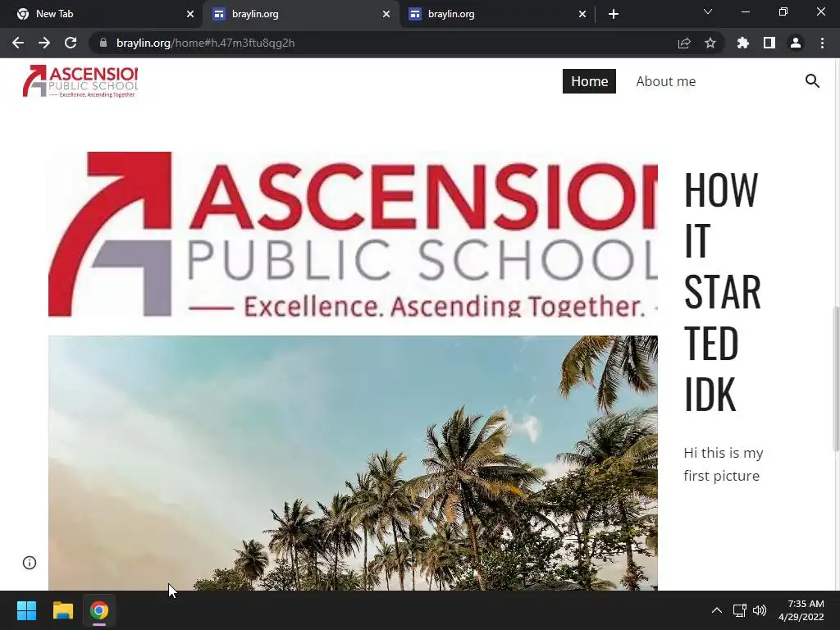This screenshot has width=840, height=630.
Task: Click the site info circle icon
Action: [30, 563]
